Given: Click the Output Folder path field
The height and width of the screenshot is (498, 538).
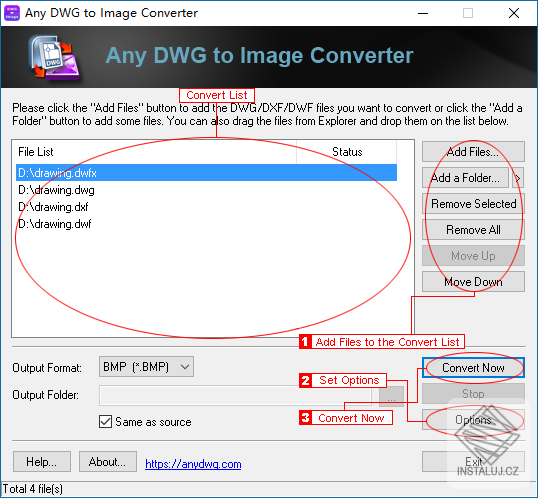Looking at the screenshot, I should [235, 395].
